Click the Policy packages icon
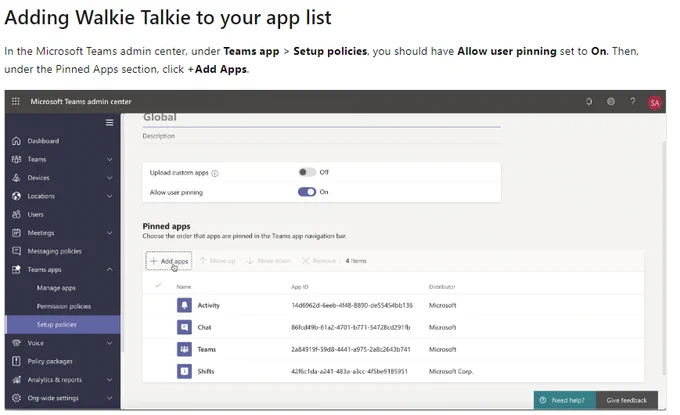 click(x=16, y=361)
